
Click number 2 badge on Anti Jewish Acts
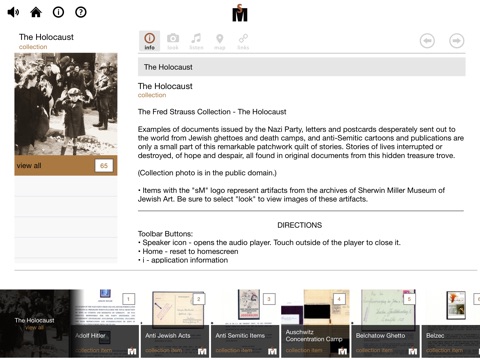(x=199, y=299)
